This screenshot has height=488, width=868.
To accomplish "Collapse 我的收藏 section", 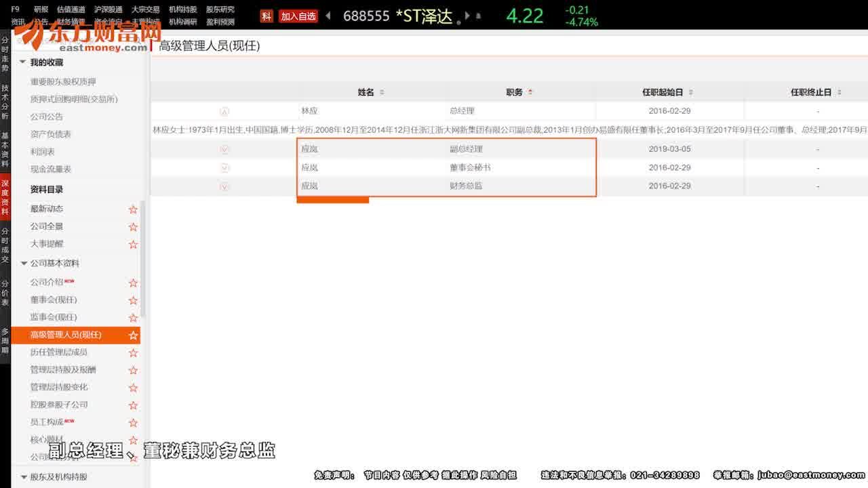I will click(23, 62).
